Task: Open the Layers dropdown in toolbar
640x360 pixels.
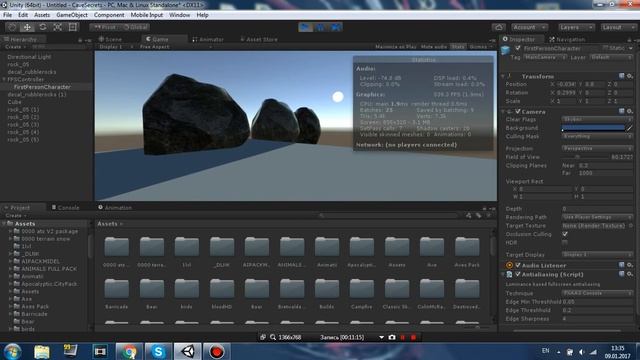Action: click(576, 27)
